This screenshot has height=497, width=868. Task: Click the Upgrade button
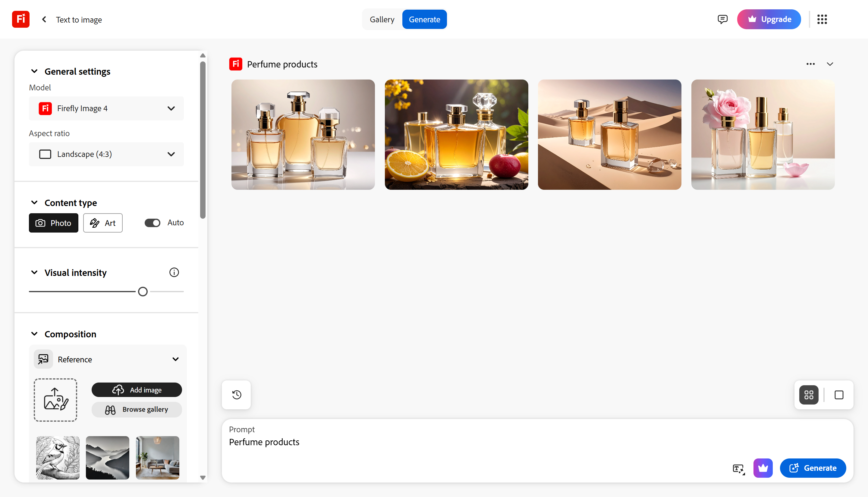click(769, 19)
